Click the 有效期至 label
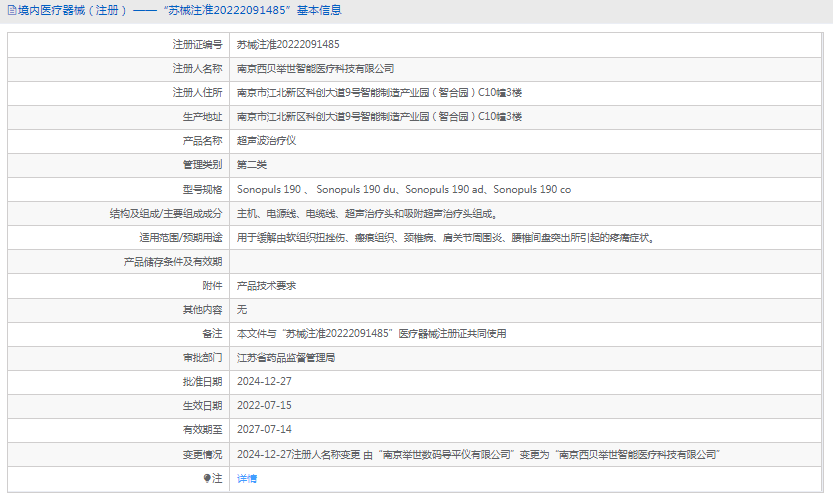The image size is (833, 500). coord(202,429)
